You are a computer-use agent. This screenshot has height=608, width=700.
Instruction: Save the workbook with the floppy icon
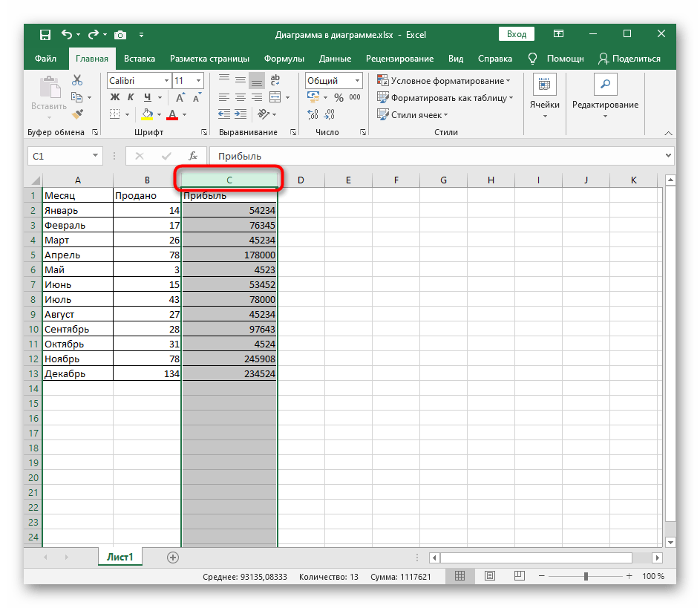45,35
